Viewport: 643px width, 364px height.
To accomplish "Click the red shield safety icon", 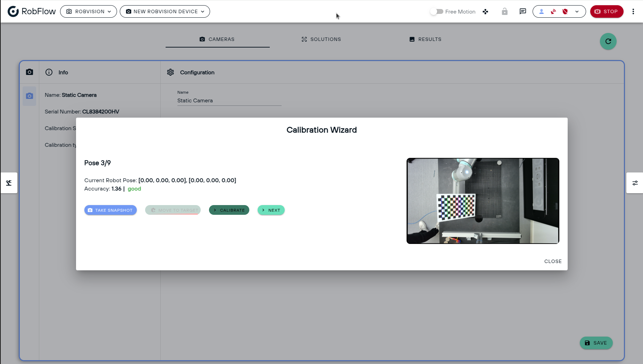I will pos(565,11).
